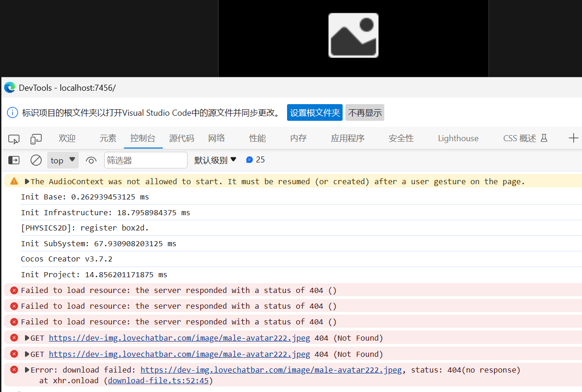Screen dimensions: 582x392
Task: Open the top context dropdown
Action: click(63, 160)
